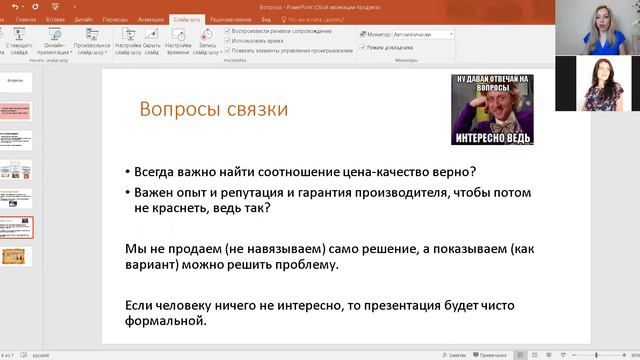Screen dimensions: 640x360
Task: Open the Вставка ribbon tab
Action: pos(55,19)
